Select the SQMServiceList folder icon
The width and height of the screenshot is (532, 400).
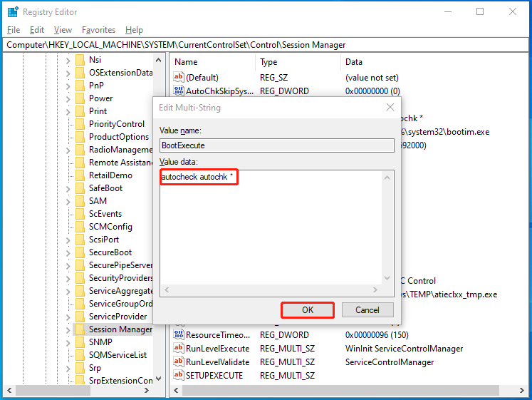pos(80,355)
